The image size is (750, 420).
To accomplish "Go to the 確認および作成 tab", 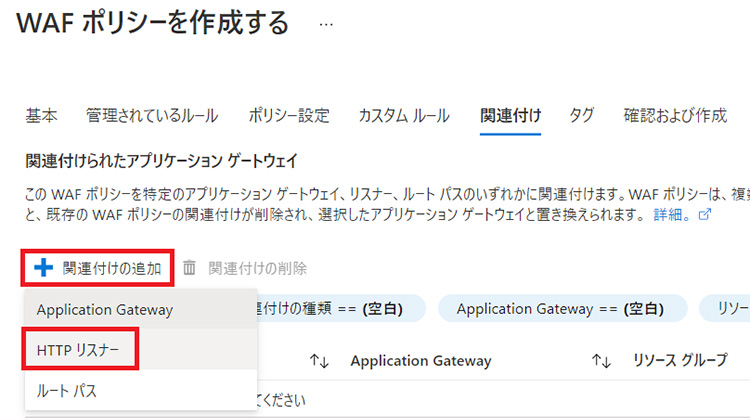I will click(675, 116).
